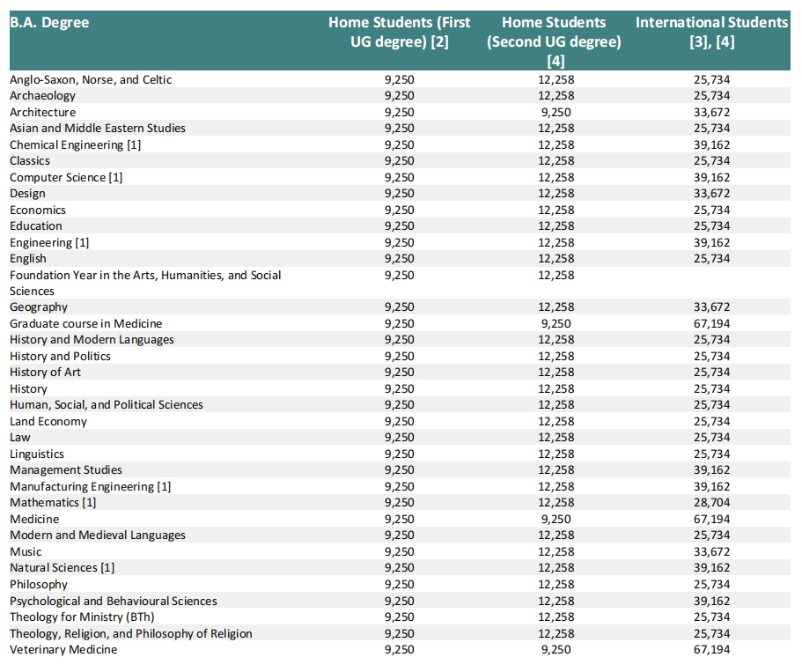Click 'International Students [3], [4]' header
Viewport: 802px width, 672px height.
(711, 32)
